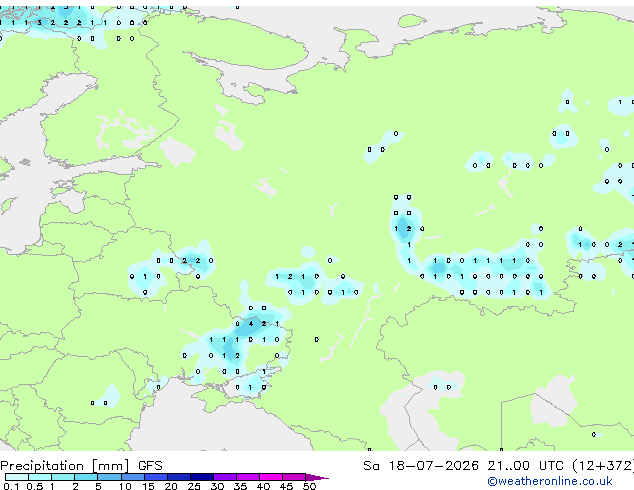Click the legend label '25'
Screen dimensions: 634x490
(194, 486)
